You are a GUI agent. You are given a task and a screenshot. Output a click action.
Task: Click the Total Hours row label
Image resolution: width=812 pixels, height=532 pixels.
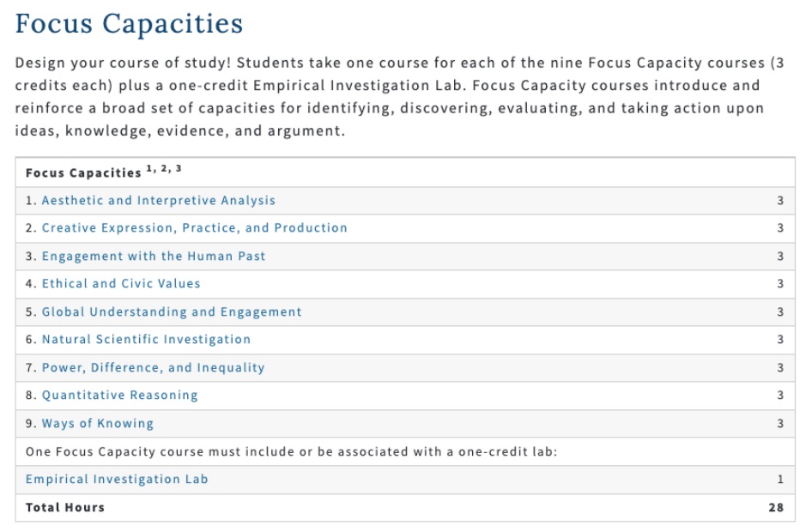point(65,507)
